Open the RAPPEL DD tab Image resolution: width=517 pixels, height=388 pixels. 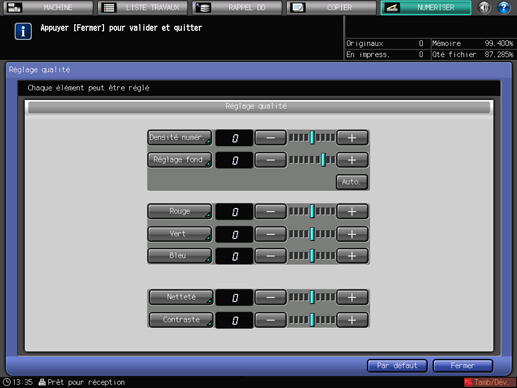click(x=237, y=7)
